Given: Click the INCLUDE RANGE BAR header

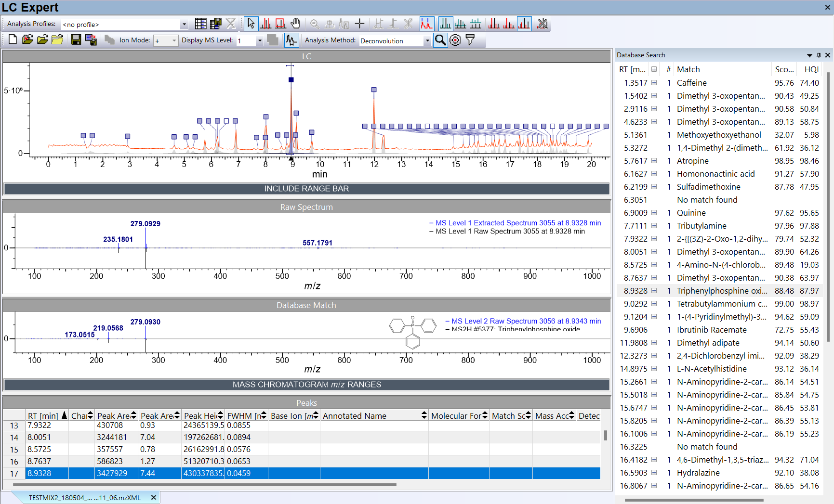Looking at the screenshot, I should click(x=306, y=189).
